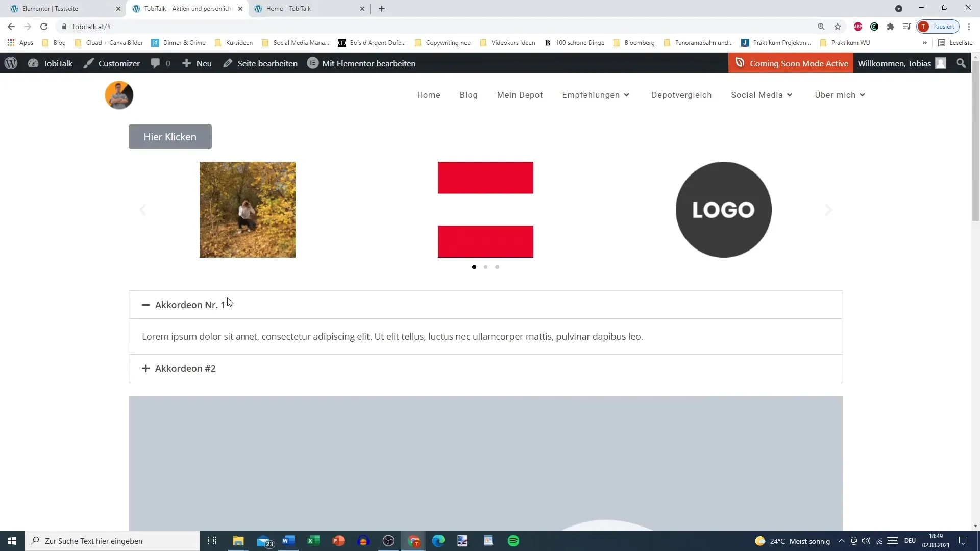
Task: Bookmark this page with star icon
Action: point(838,27)
